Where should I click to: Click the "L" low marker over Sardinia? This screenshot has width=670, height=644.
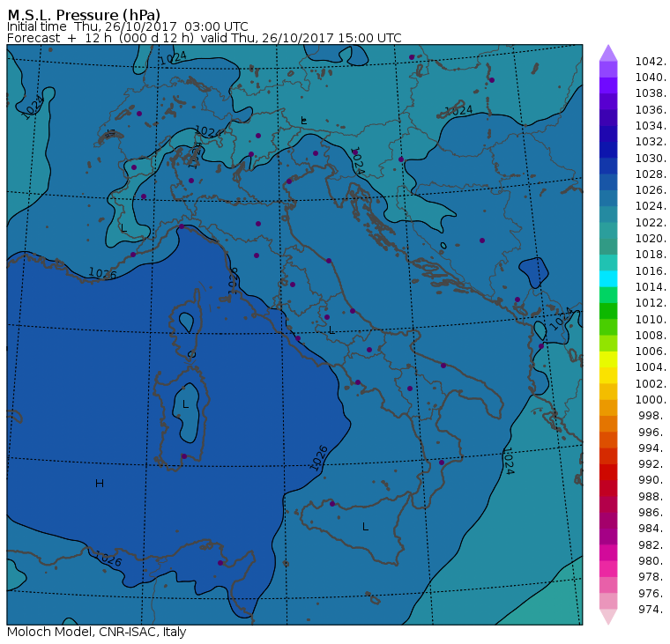[x=185, y=404]
